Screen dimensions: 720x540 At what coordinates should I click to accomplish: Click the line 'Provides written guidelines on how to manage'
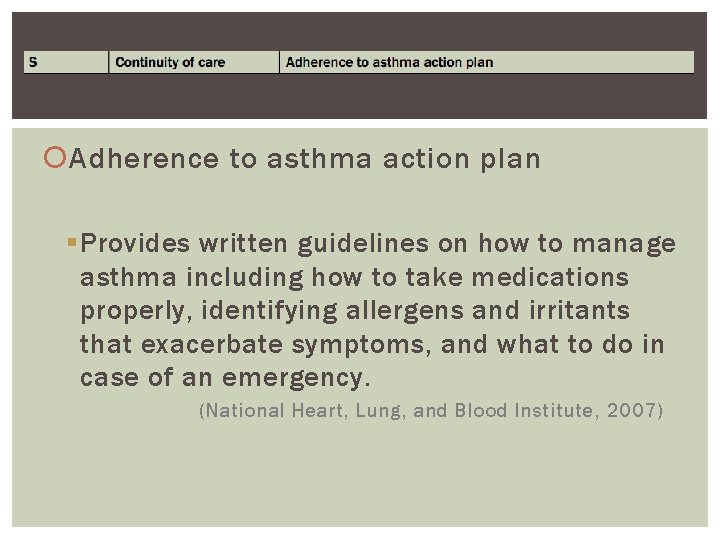pyautogui.click(x=378, y=243)
